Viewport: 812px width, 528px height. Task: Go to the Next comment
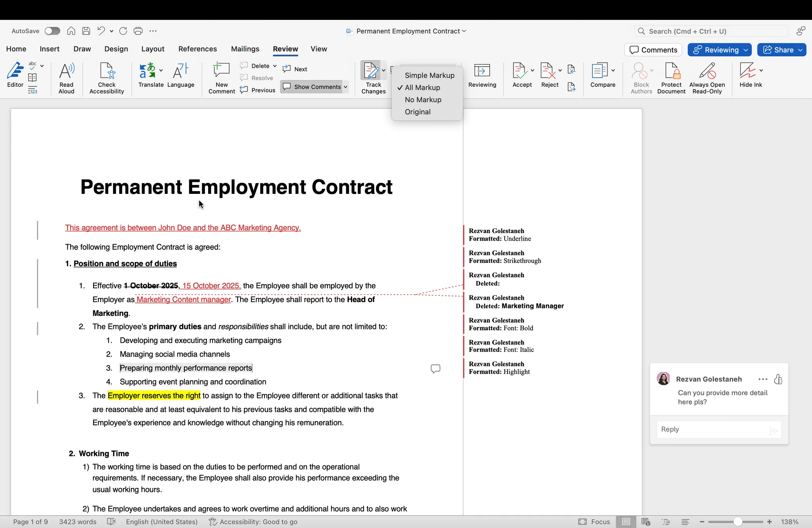(x=295, y=69)
